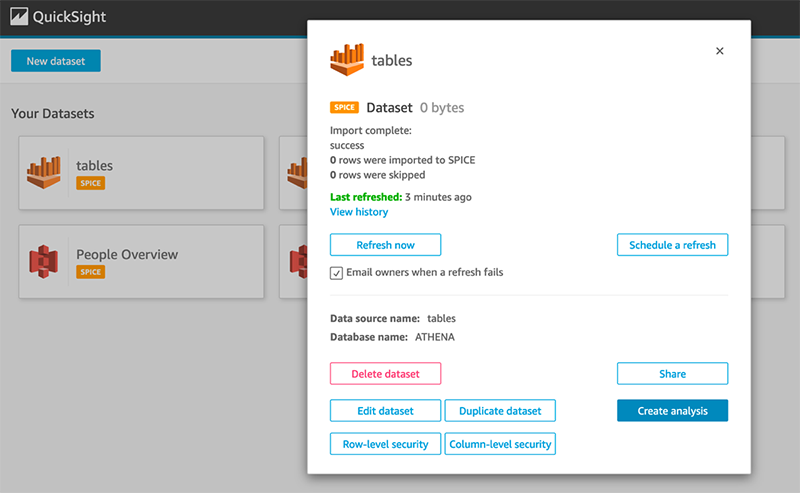Click Duplicate dataset
Image resolution: width=800 pixels, height=493 pixels.
pyautogui.click(x=500, y=411)
